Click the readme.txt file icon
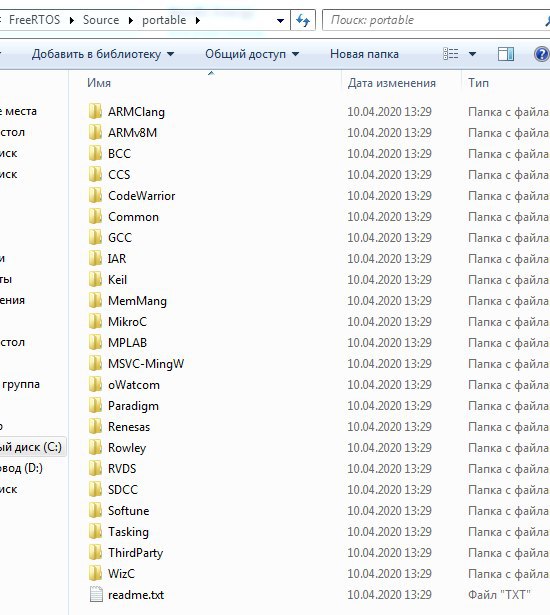The image size is (550, 615). tap(96, 594)
